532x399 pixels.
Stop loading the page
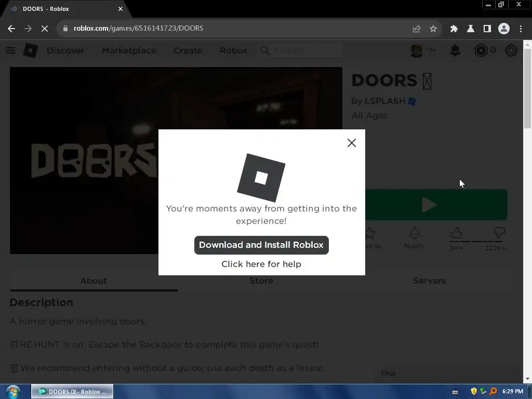[45, 29]
